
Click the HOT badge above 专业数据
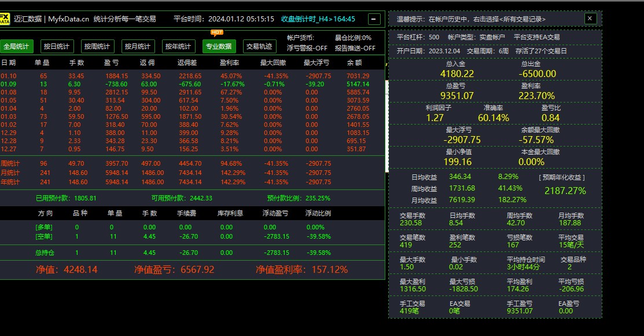coord(217,32)
